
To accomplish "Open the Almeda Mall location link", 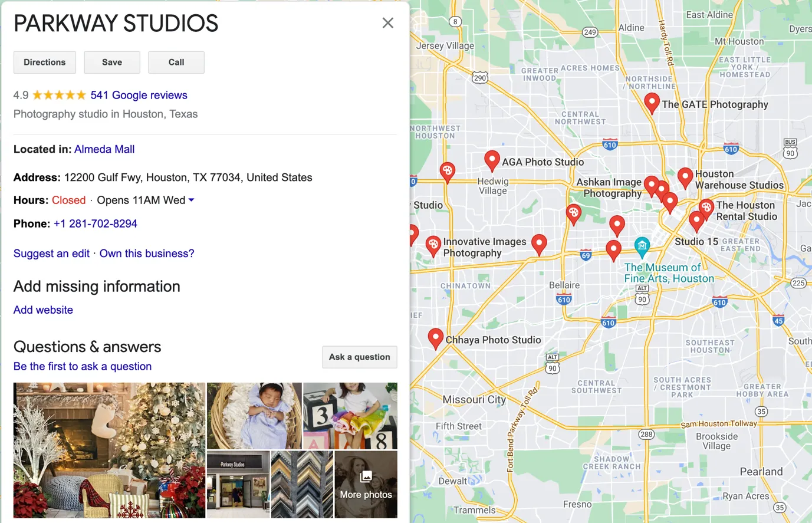I will click(104, 150).
